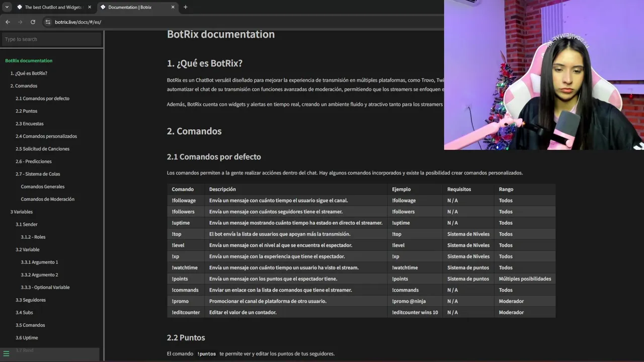This screenshot has height=362, width=644.
Task: Click the BotRix documentation page title
Action: pyautogui.click(x=221, y=34)
